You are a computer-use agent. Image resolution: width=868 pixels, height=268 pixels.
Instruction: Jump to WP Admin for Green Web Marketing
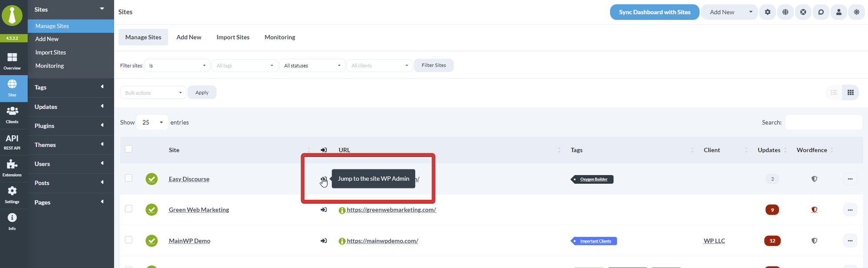tap(324, 210)
